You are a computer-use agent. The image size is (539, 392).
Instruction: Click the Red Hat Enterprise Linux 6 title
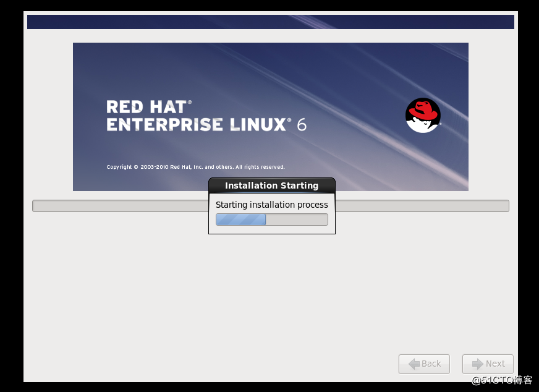point(206,116)
